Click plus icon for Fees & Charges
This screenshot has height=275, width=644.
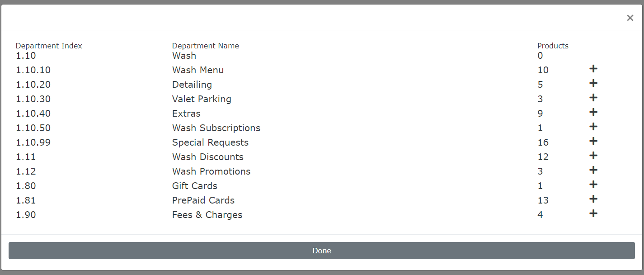tap(593, 213)
